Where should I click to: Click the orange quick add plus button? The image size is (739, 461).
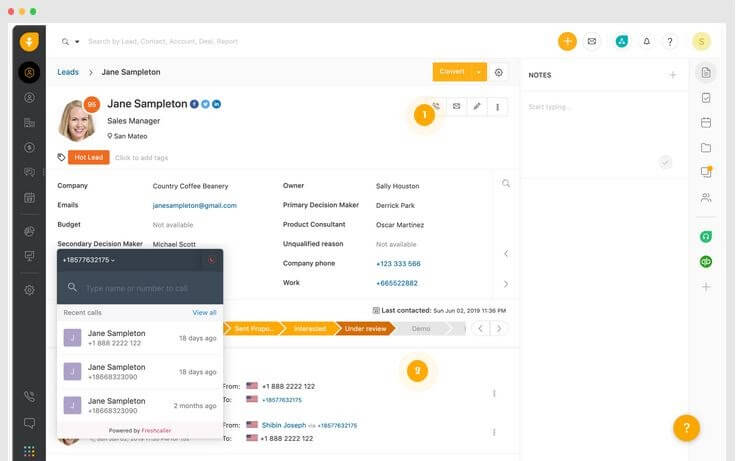click(x=567, y=41)
